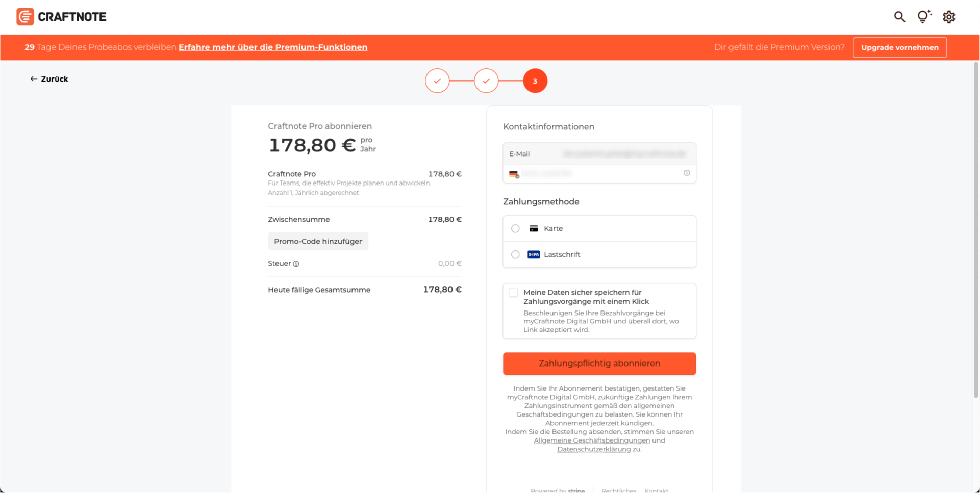Click the Kontaktinformationen heading
The height and width of the screenshot is (493, 980).
(548, 126)
